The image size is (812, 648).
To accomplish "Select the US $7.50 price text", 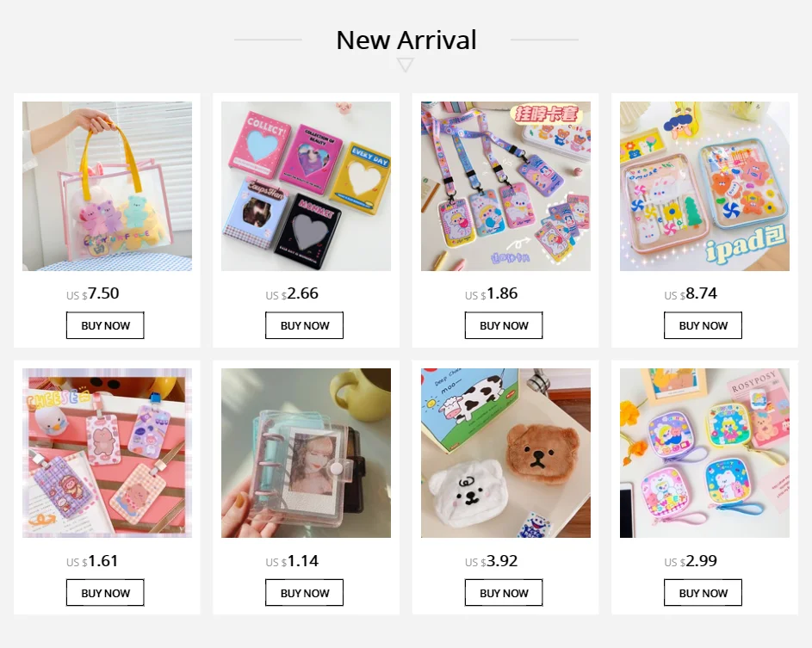I will [x=93, y=294].
